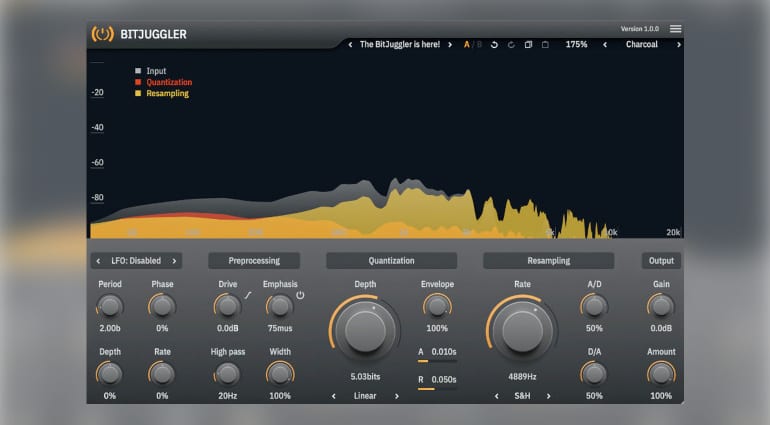Click the Output Gain knob

click(661, 307)
